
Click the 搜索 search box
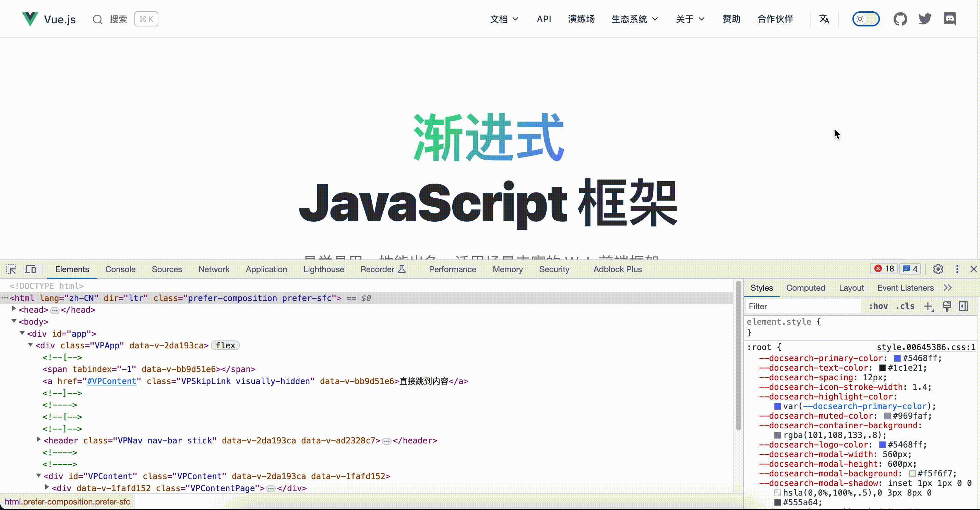pyautogui.click(x=125, y=19)
